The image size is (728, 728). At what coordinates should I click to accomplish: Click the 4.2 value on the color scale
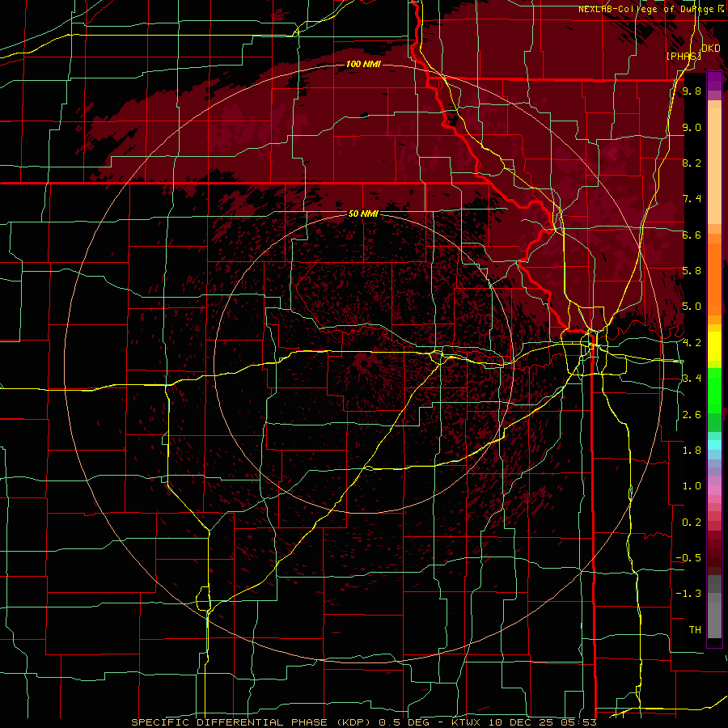pos(692,343)
